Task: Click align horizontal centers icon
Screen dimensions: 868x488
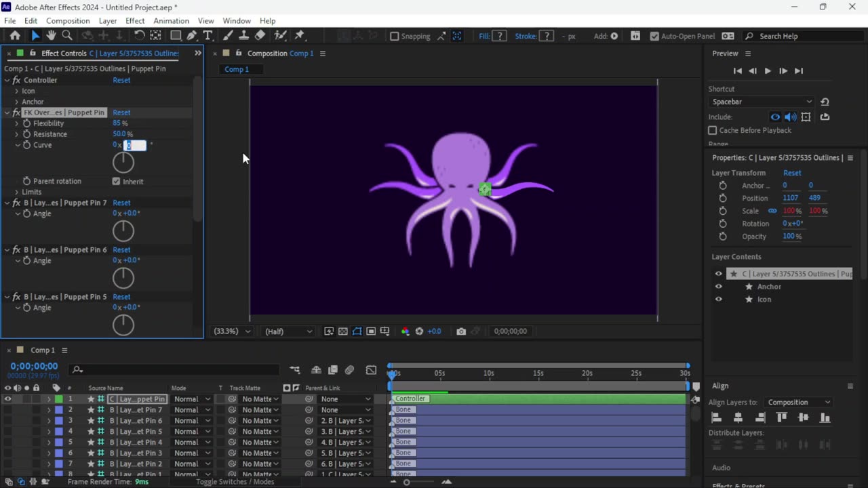Action: click(x=738, y=418)
